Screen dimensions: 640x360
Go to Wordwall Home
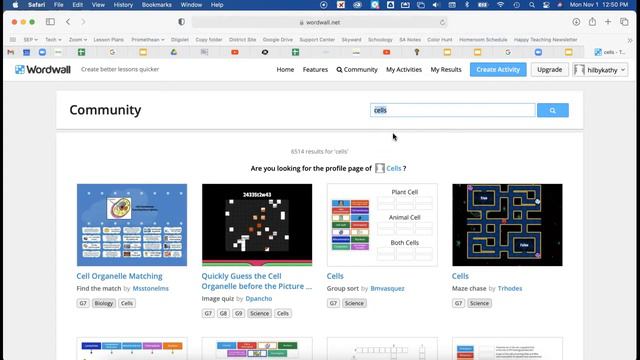(x=285, y=69)
